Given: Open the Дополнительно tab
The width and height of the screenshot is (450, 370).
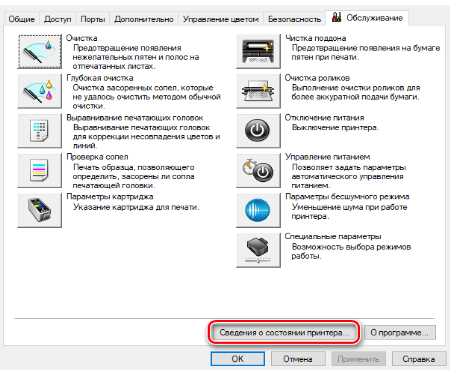Looking at the screenshot, I should coord(144,19).
